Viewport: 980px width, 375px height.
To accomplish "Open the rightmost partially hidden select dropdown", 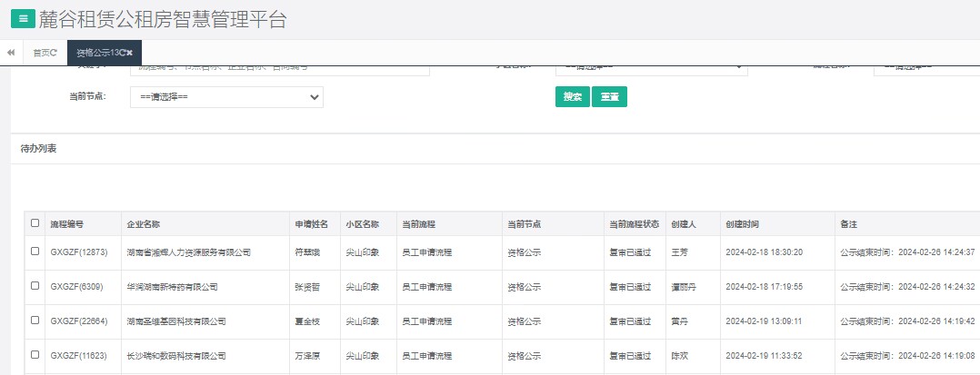I will pyautogui.click(x=925, y=68).
